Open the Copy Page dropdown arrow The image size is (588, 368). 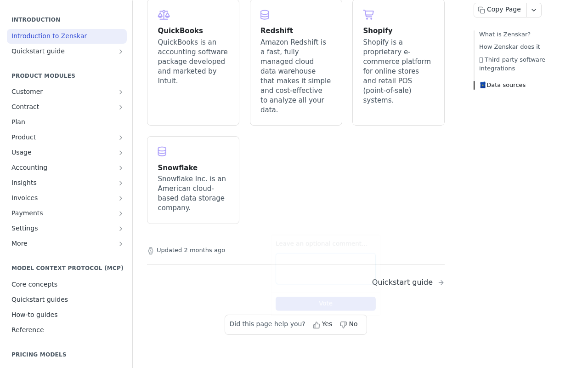(534, 10)
